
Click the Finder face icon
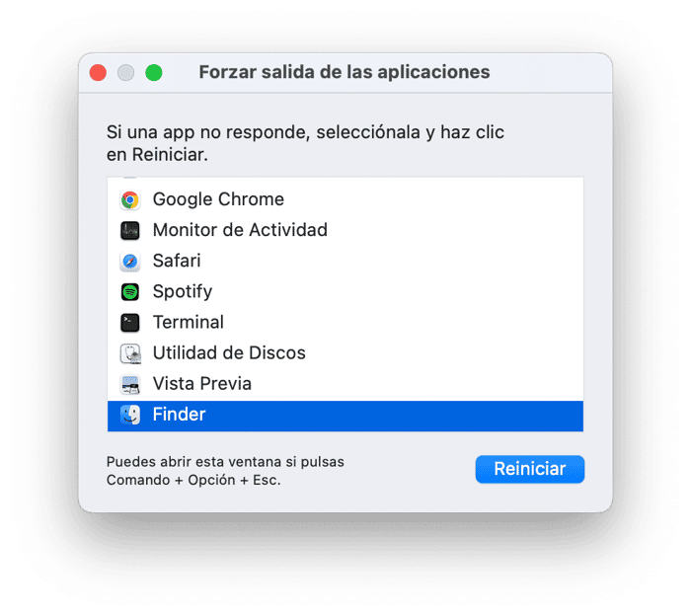point(129,415)
